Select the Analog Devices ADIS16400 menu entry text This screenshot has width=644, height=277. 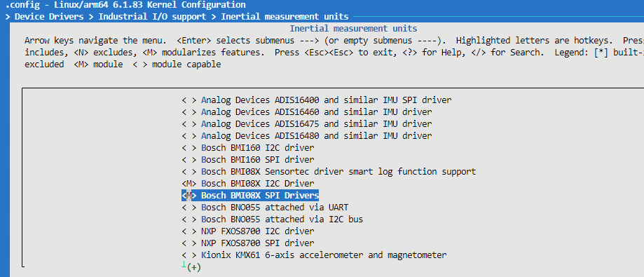327,100
